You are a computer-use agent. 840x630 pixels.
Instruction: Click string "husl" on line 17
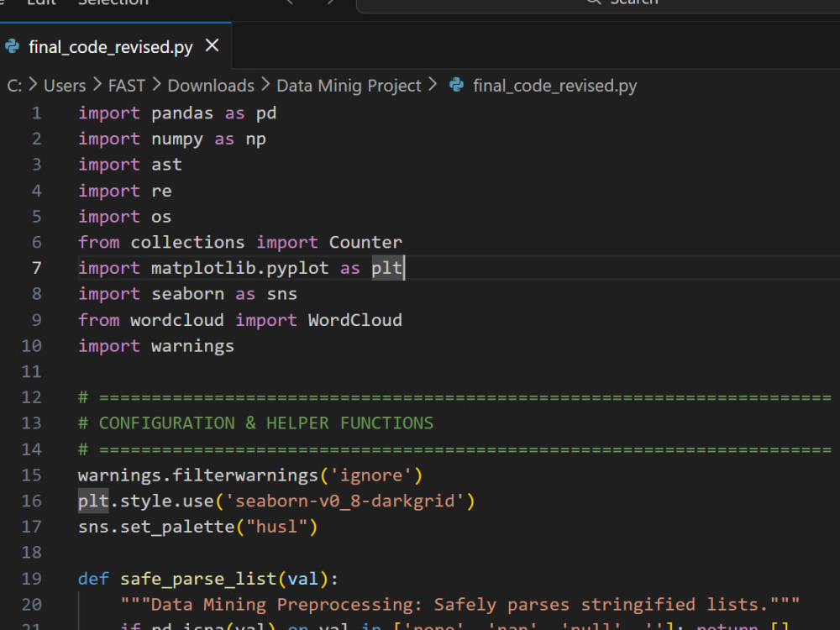coord(276,527)
